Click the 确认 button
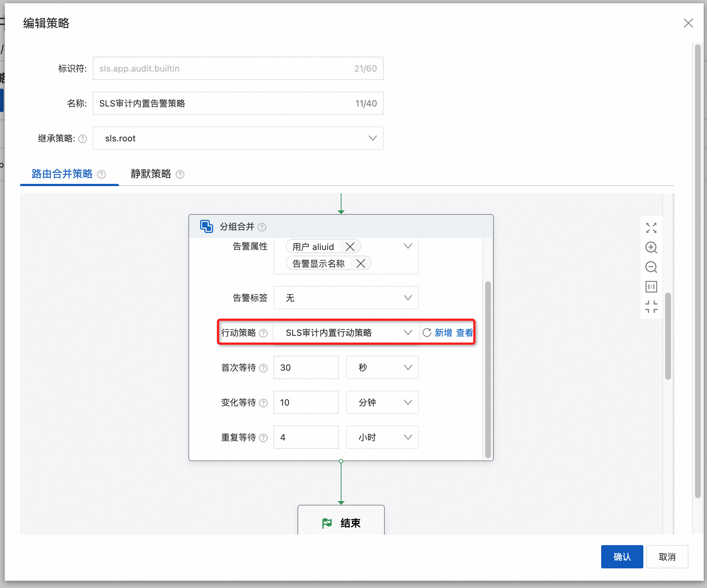This screenshot has width=707, height=588. (x=622, y=557)
